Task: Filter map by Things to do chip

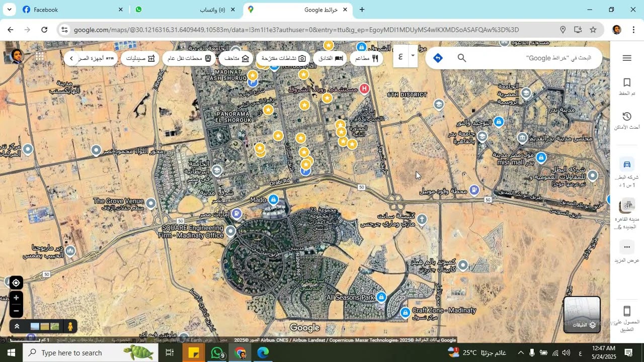Action: pos(283,58)
